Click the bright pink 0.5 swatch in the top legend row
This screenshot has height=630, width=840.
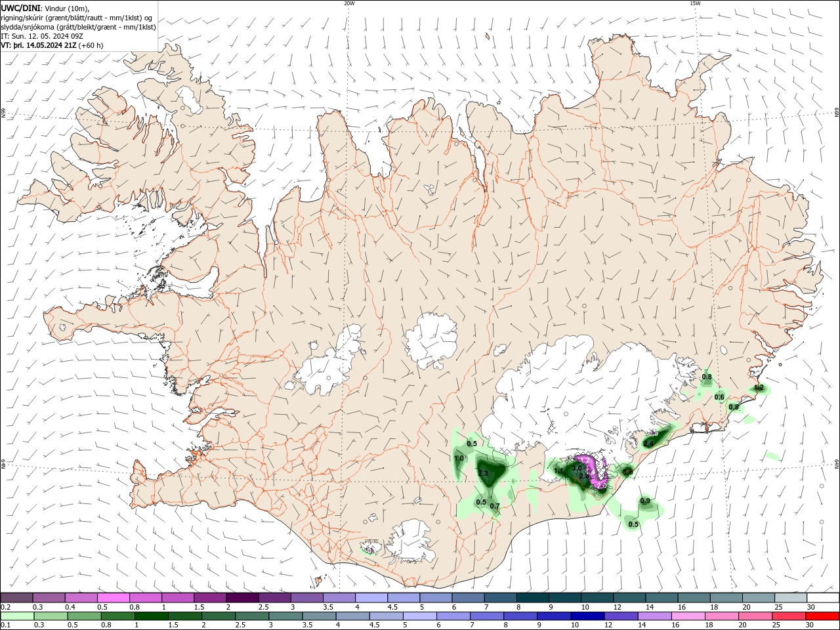click(113, 598)
